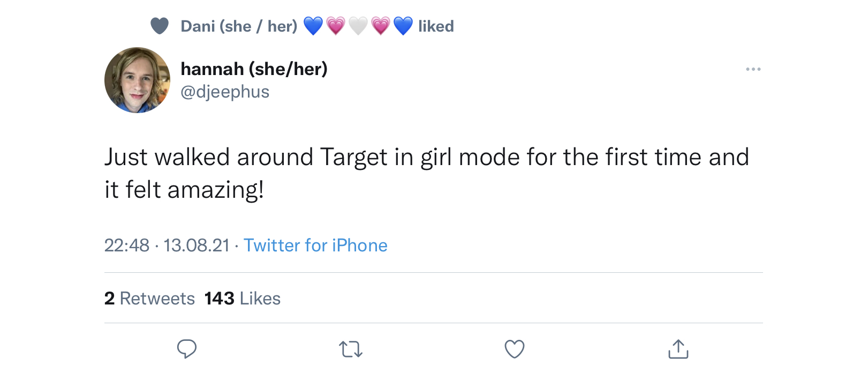View the 143 Likes list
The width and height of the screenshot is (868, 372).
(242, 299)
